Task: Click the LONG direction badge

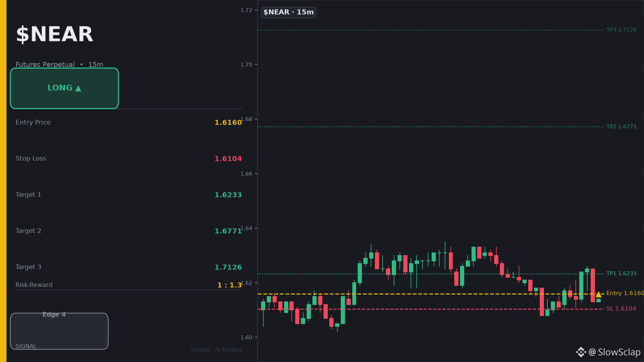Action: 64,88
